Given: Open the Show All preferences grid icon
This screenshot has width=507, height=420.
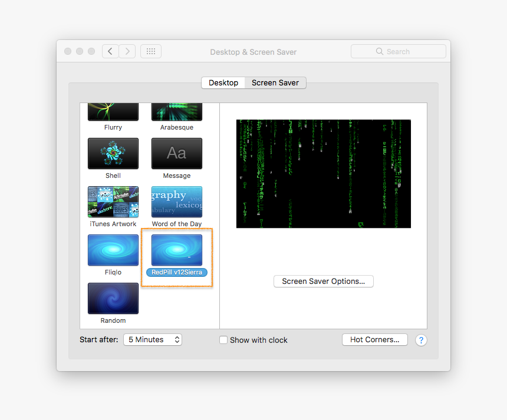Looking at the screenshot, I should click(150, 51).
